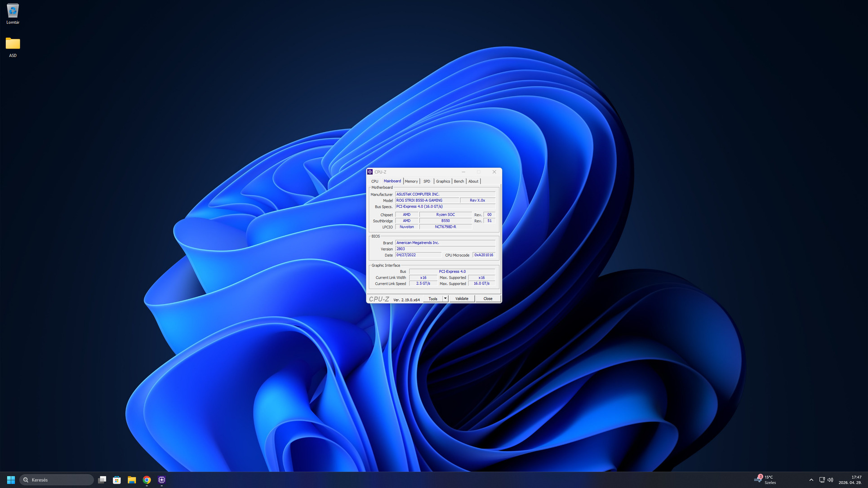Open File Explorer from the taskbar
The width and height of the screenshot is (868, 488).
[132, 480]
